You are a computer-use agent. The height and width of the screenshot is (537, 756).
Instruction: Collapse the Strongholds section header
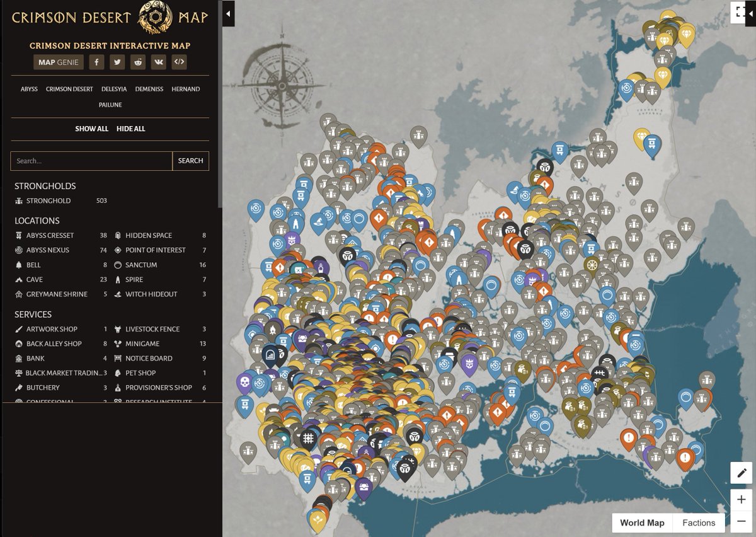tap(45, 186)
